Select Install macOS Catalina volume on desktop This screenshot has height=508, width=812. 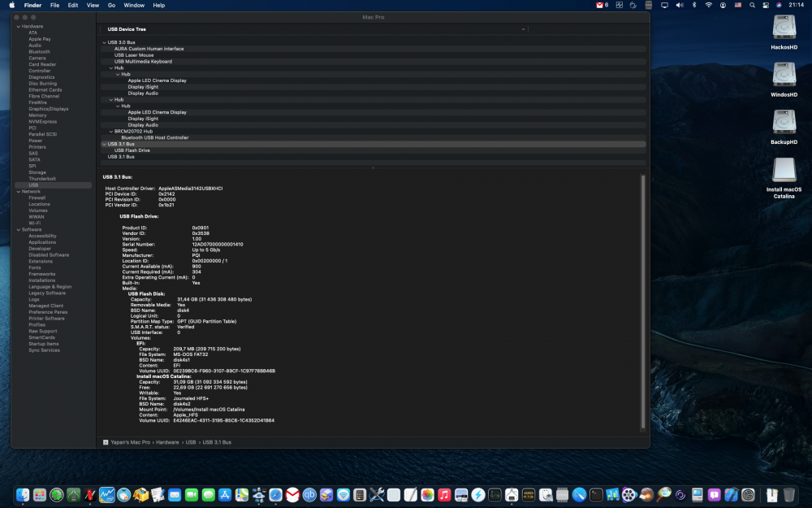coord(784,178)
